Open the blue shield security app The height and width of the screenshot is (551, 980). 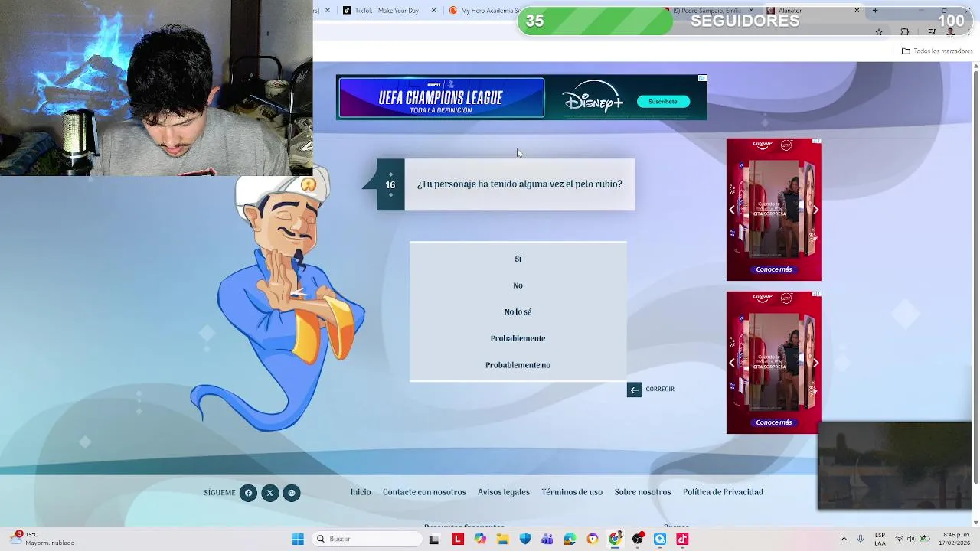[525, 540]
